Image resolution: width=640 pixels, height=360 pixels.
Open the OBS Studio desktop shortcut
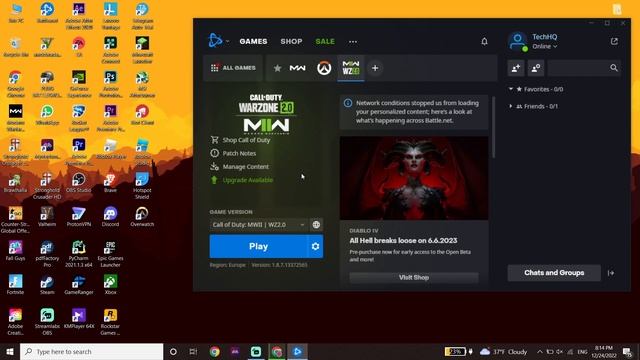[x=79, y=183]
